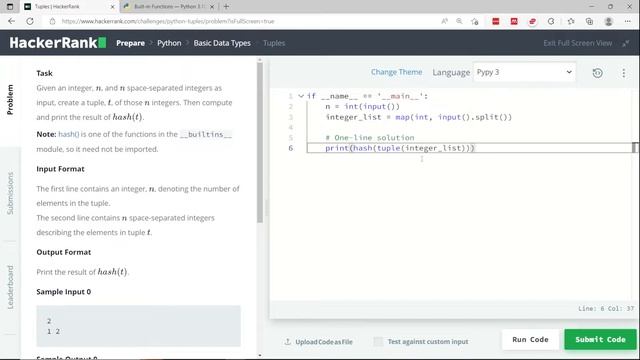Open the Favorites star list icon

[571, 21]
